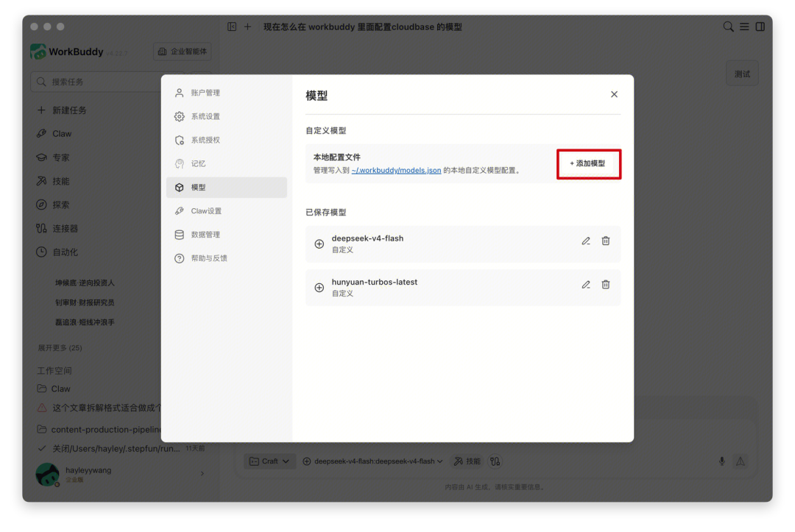Click the plus icon beside deepseek-v4-flash

(319, 244)
